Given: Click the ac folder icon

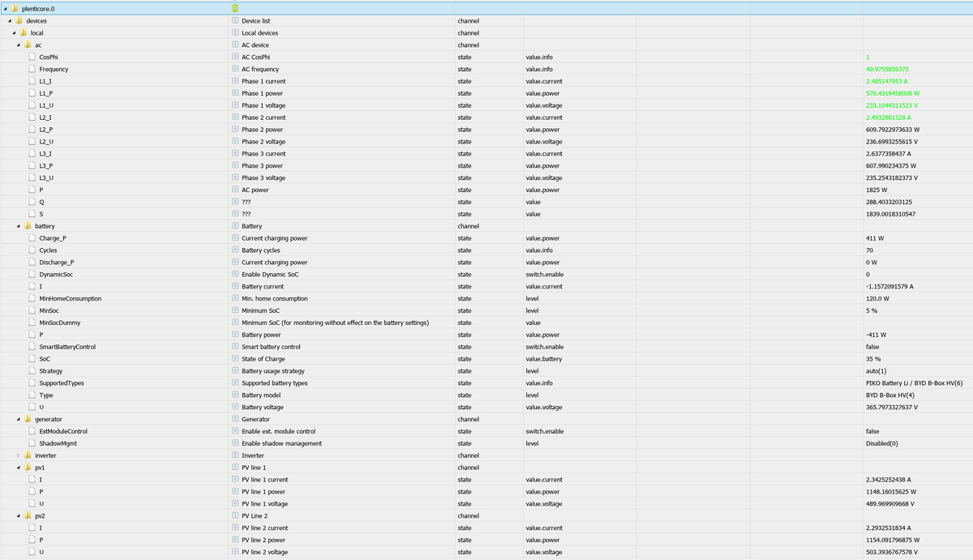Looking at the screenshot, I should pos(28,45).
